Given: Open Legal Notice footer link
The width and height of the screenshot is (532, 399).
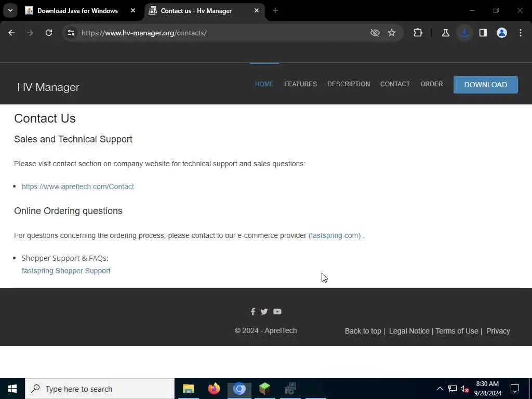Looking at the screenshot, I should pyautogui.click(x=409, y=331).
